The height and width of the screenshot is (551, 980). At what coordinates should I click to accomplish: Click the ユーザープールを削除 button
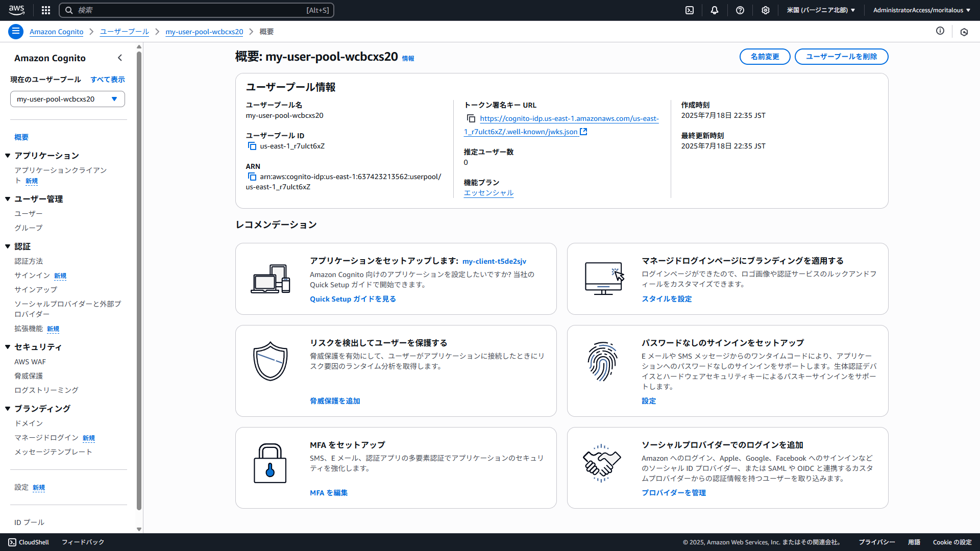(x=841, y=57)
